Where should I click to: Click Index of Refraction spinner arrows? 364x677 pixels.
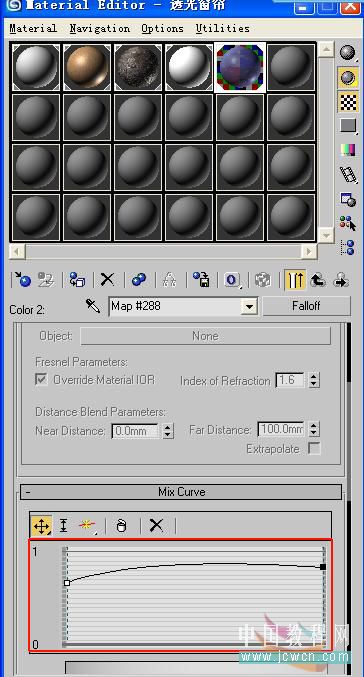pos(314,380)
